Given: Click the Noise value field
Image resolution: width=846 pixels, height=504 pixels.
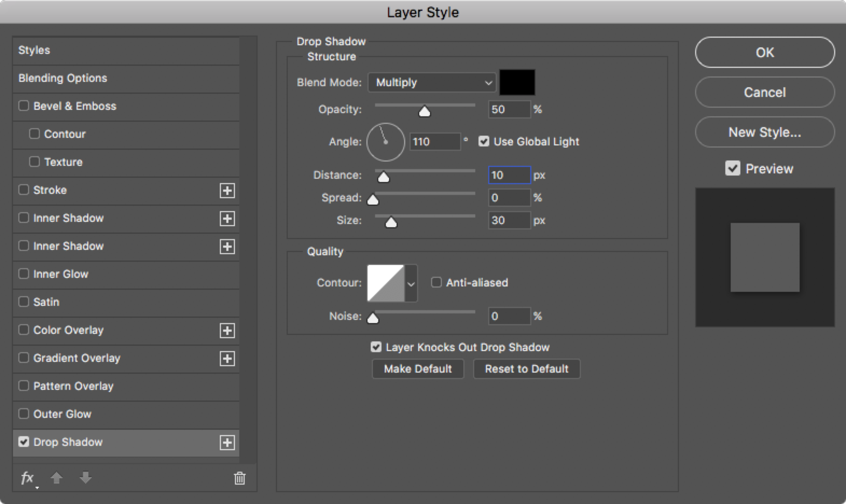Looking at the screenshot, I should [509, 316].
